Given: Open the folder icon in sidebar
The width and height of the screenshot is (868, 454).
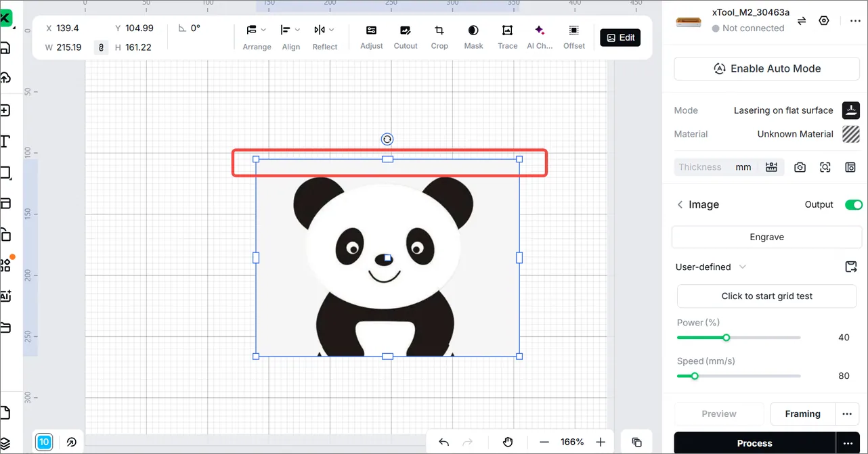Looking at the screenshot, I should (5, 327).
